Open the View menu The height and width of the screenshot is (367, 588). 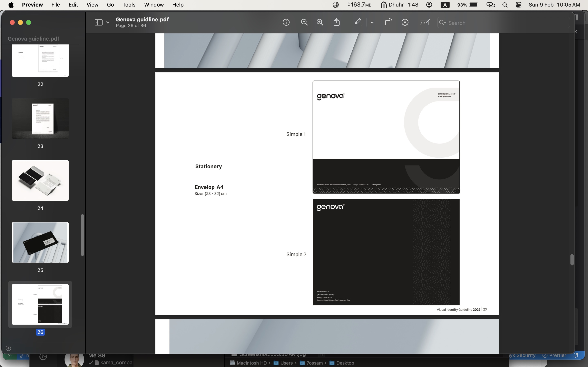coord(92,5)
